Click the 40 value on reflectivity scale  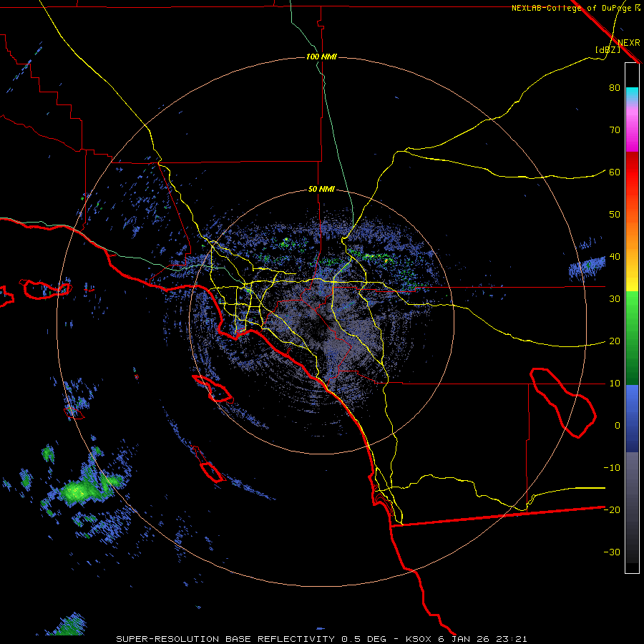point(615,257)
